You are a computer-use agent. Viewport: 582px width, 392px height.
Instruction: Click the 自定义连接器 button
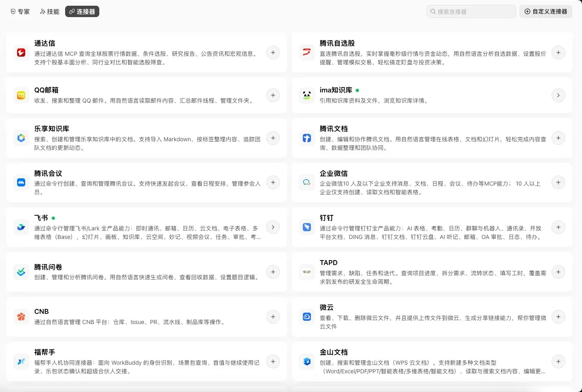tap(546, 11)
